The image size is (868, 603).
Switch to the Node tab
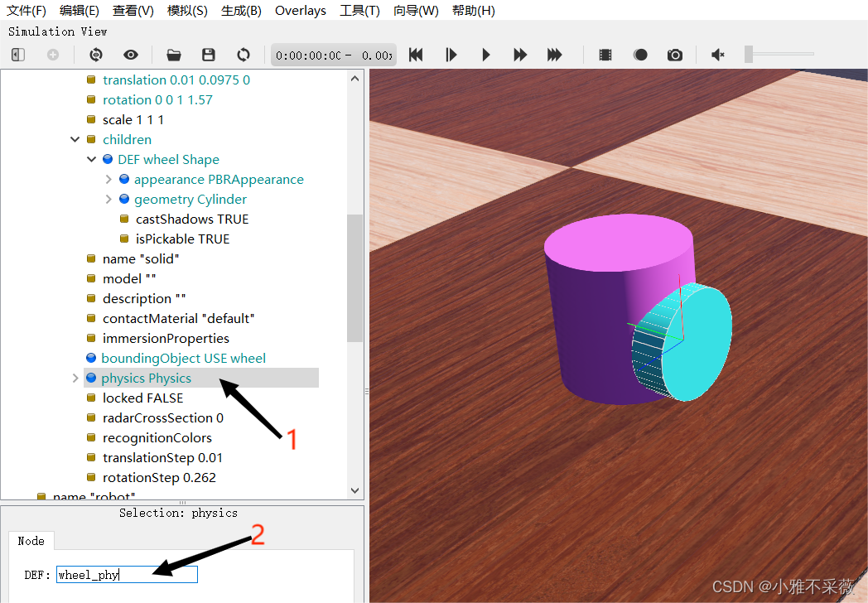point(31,541)
